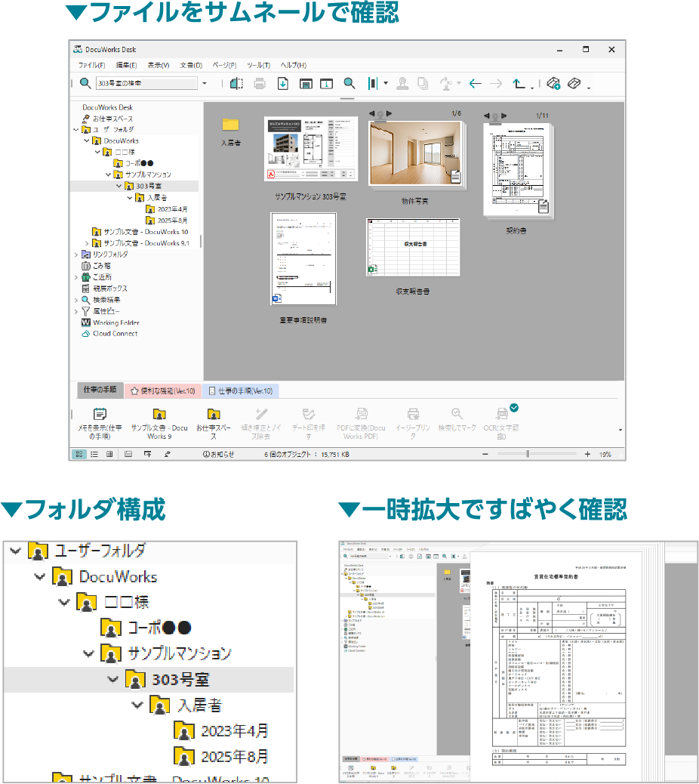Select the 2023年4月 folder in tree

point(166,209)
